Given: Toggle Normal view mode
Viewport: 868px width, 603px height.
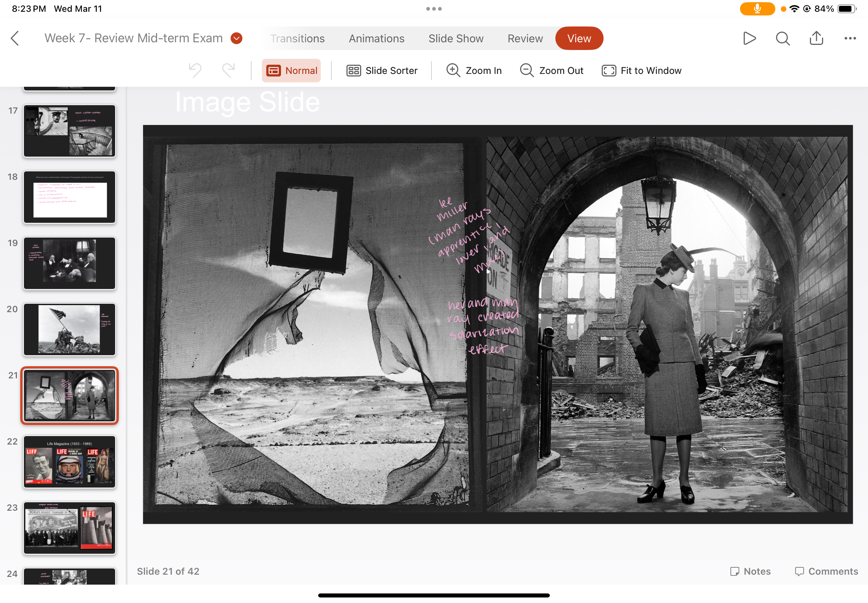Looking at the screenshot, I should coord(291,71).
